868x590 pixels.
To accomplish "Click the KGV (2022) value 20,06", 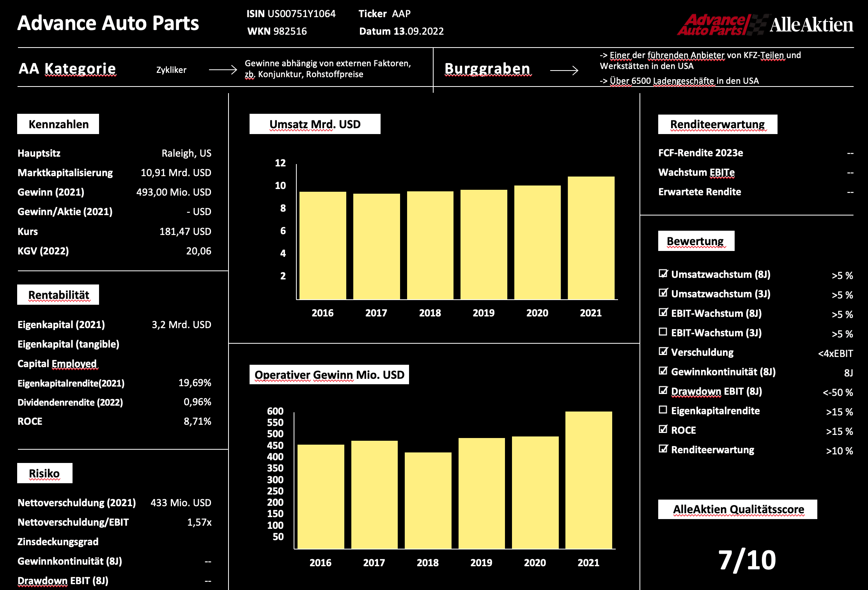I will point(198,251).
